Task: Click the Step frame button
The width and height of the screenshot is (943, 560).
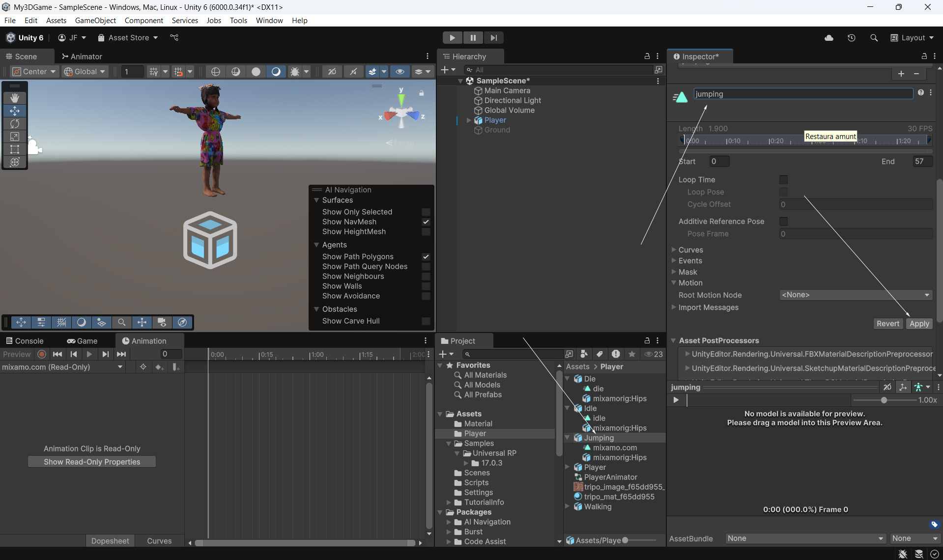Action: point(493,38)
